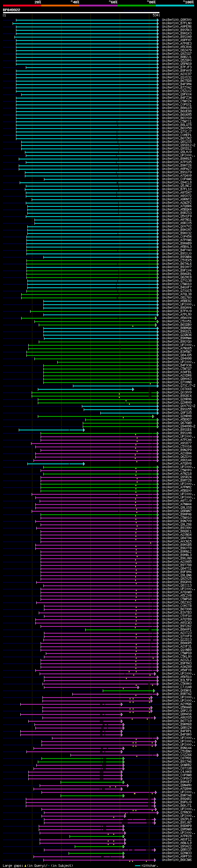Viewport: 197px width, 868px height.
Task: Select hit label UniRef100_Q9LZ86
Action: 177,525
